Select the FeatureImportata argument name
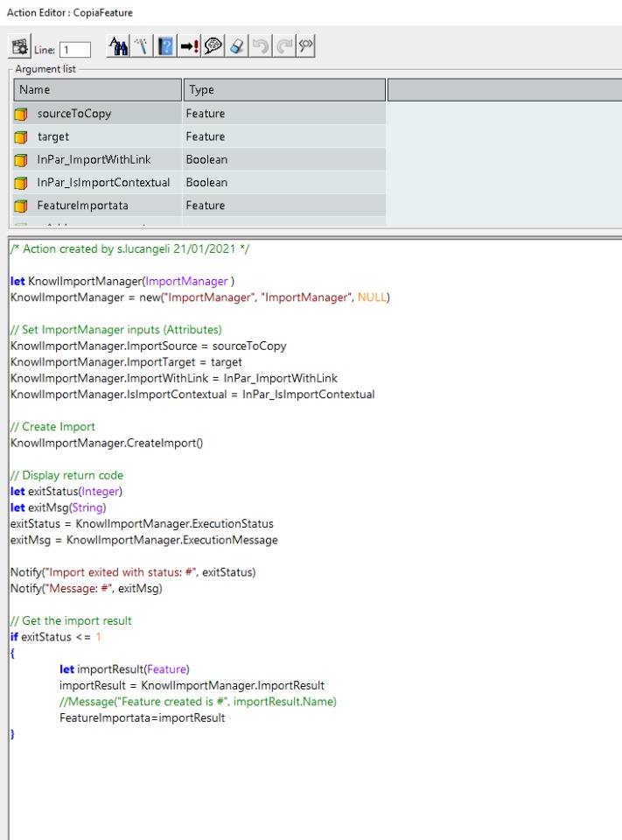Viewport: 622px width, 840px height. pos(82,206)
